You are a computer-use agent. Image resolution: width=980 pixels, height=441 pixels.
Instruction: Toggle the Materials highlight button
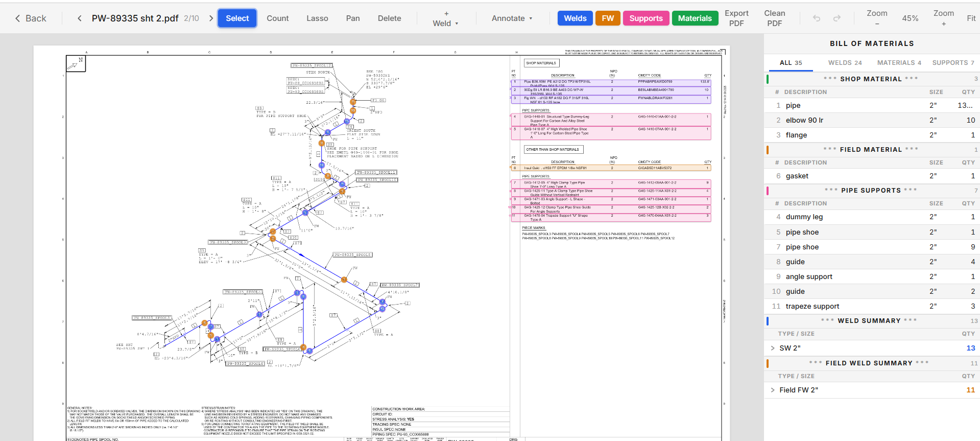695,18
